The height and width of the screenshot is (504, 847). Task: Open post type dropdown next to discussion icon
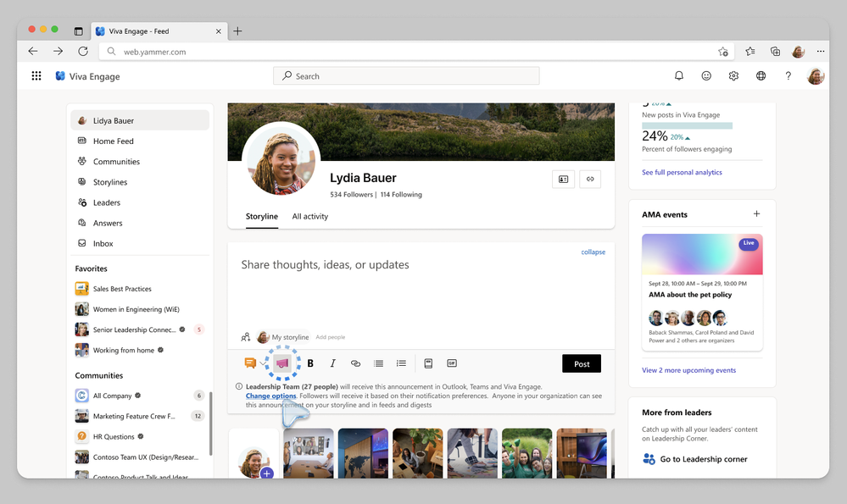pyautogui.click(x=263, y=363)
